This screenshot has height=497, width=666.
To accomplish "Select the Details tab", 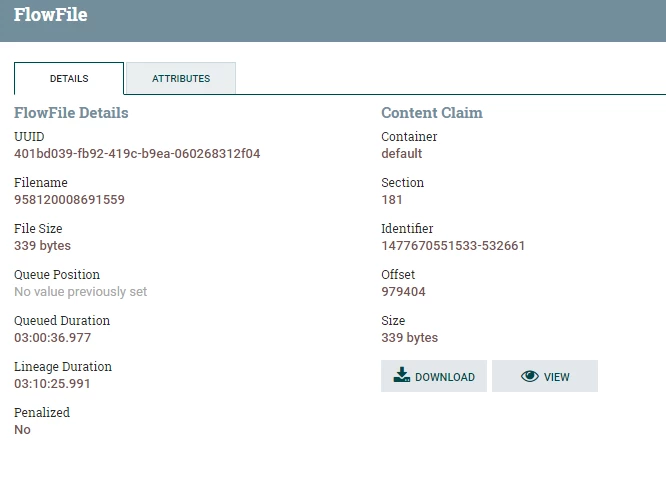I will click(69, 78).
